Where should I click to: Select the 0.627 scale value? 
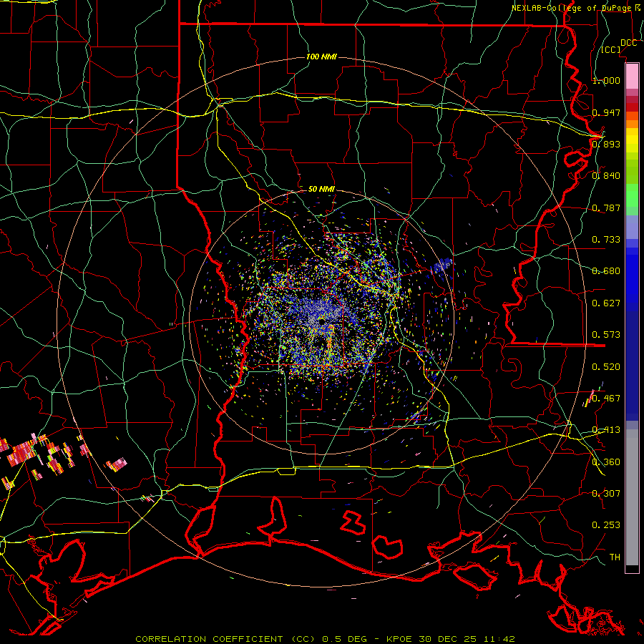click(x=606, y=303)
